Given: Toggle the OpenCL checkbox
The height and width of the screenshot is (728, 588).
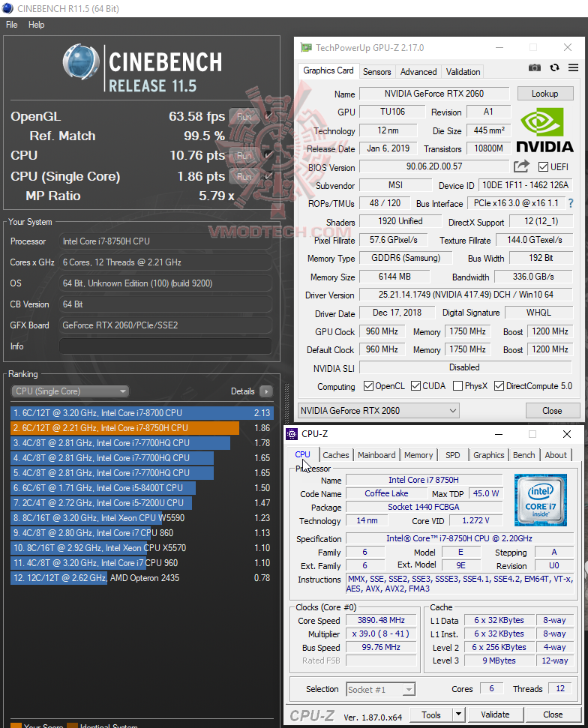Looking at the screenshot, I should [368, 386].
